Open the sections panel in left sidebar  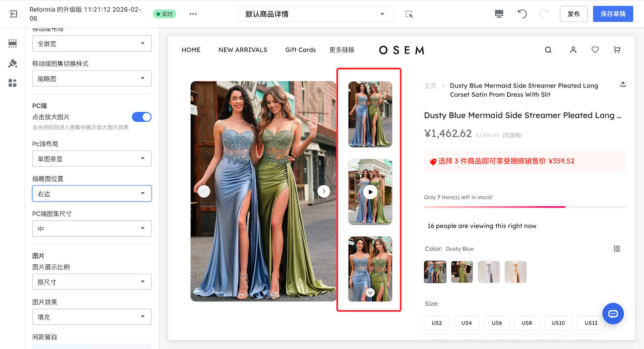click(12, 44)
